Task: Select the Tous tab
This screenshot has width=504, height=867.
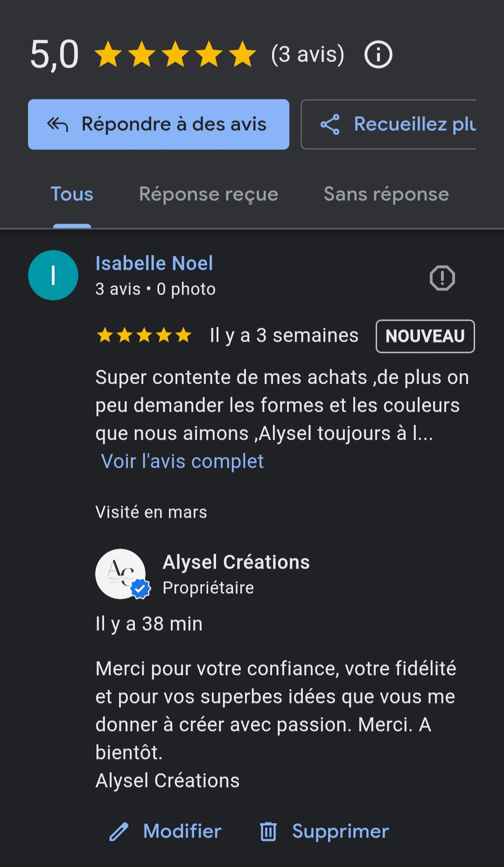Action: [x=72, y=194]
